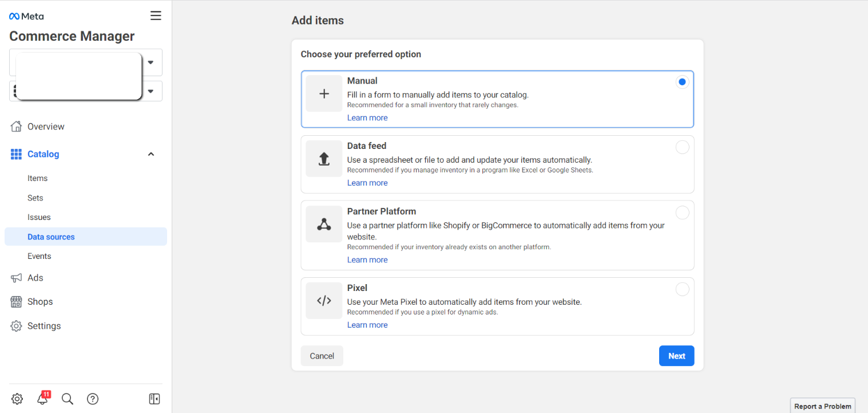
Task: Click Learn more under Manual
Action: 367,117
